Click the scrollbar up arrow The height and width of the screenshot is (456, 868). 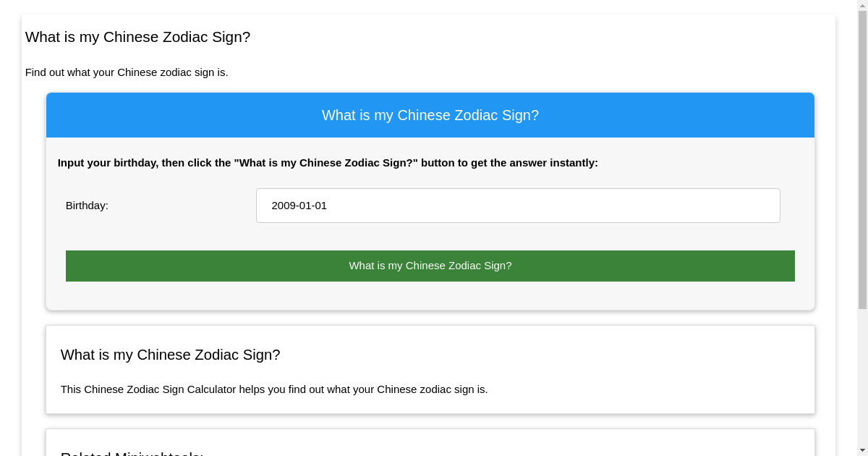(x=863, y=6)
